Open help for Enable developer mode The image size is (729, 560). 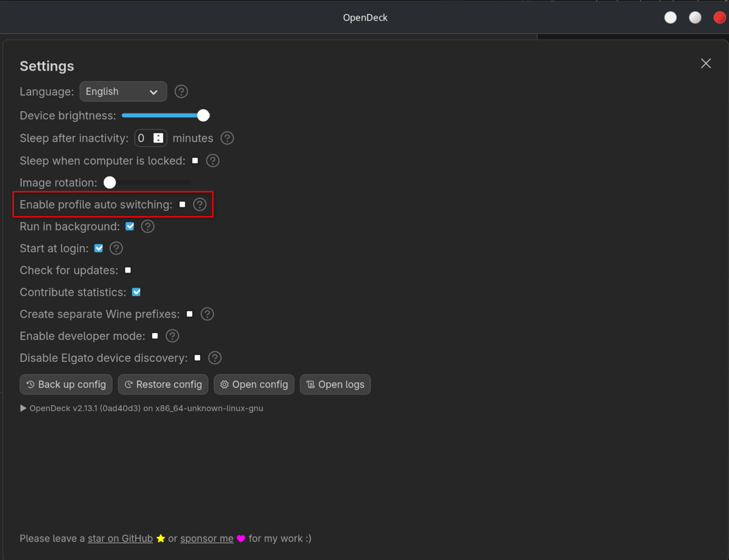pos(172,336)
